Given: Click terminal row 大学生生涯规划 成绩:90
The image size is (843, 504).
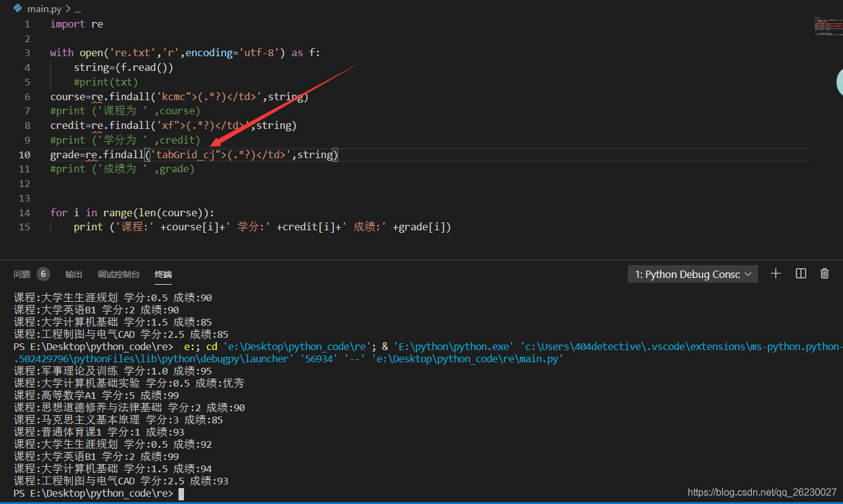Looking at the screenshot, I should [113, 298].
